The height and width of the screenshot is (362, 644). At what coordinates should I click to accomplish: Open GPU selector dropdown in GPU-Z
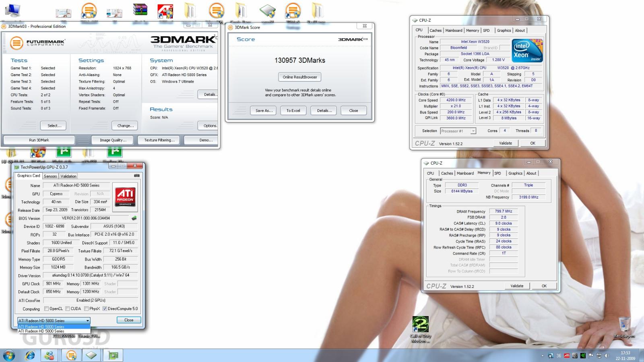click(x=54, y=321)
